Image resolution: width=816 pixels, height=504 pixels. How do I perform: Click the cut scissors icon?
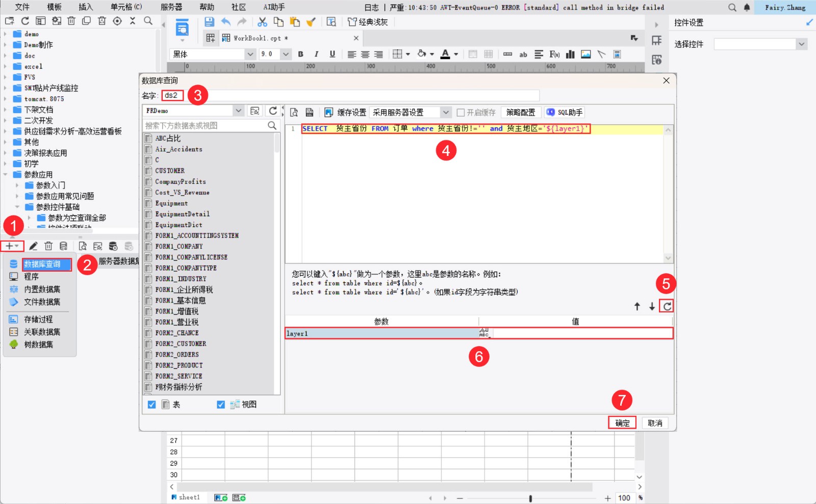pyautogui.click(x=262, y=22)
